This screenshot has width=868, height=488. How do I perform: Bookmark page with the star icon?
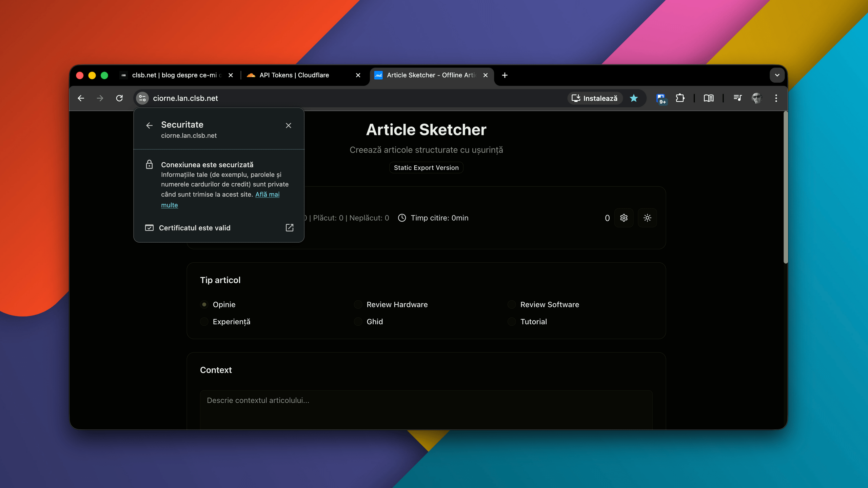pyautogui.click(x=633, y=98)
